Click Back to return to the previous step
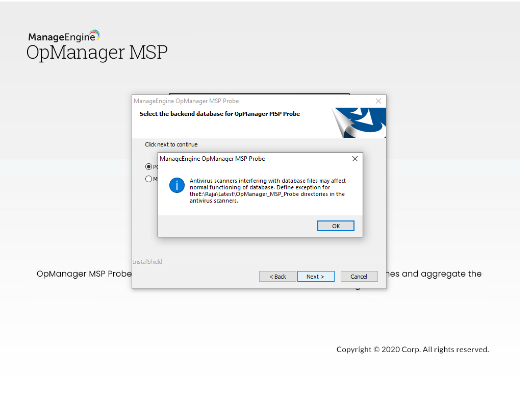532x395 pixels. click(x=277, y=276)
